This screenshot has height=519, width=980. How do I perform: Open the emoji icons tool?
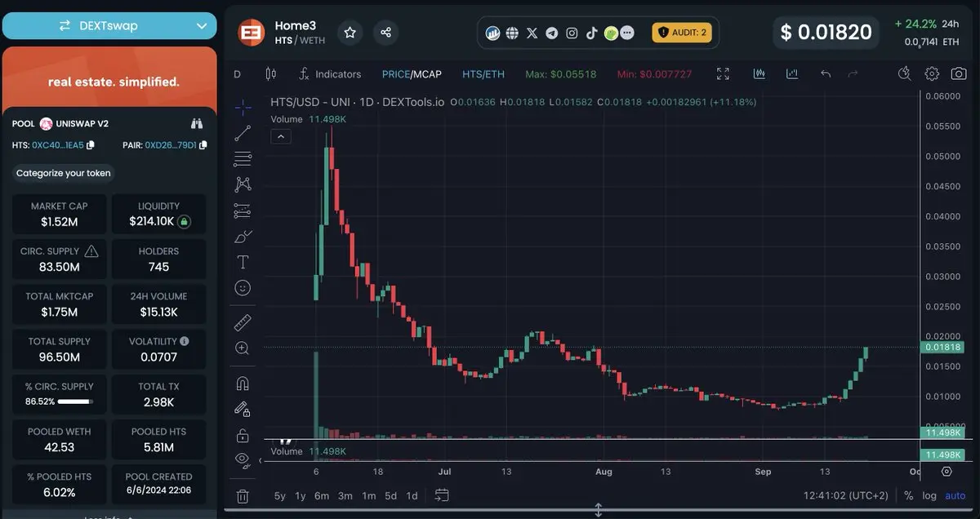click(243, 288)
